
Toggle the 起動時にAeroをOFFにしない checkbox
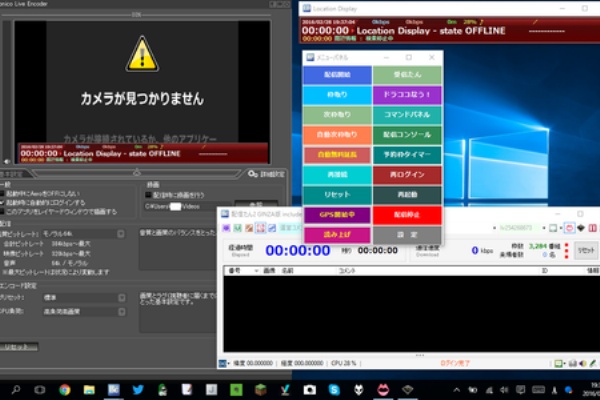click(x=2, y=194)
